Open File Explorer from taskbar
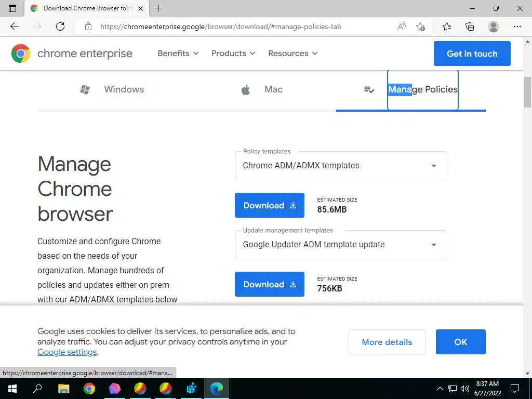Image resolution: width=532 pixels, height=399 pixels. [x=63, y=389]
